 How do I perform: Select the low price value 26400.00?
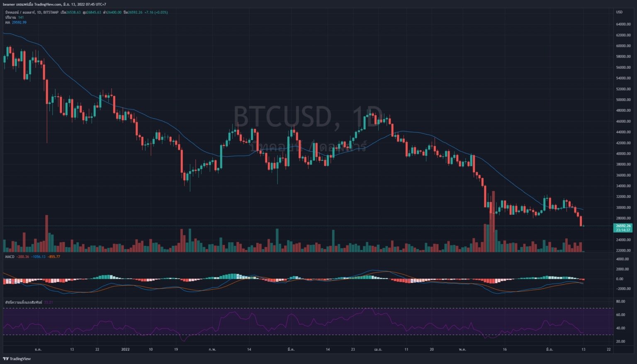pos(114,12)
